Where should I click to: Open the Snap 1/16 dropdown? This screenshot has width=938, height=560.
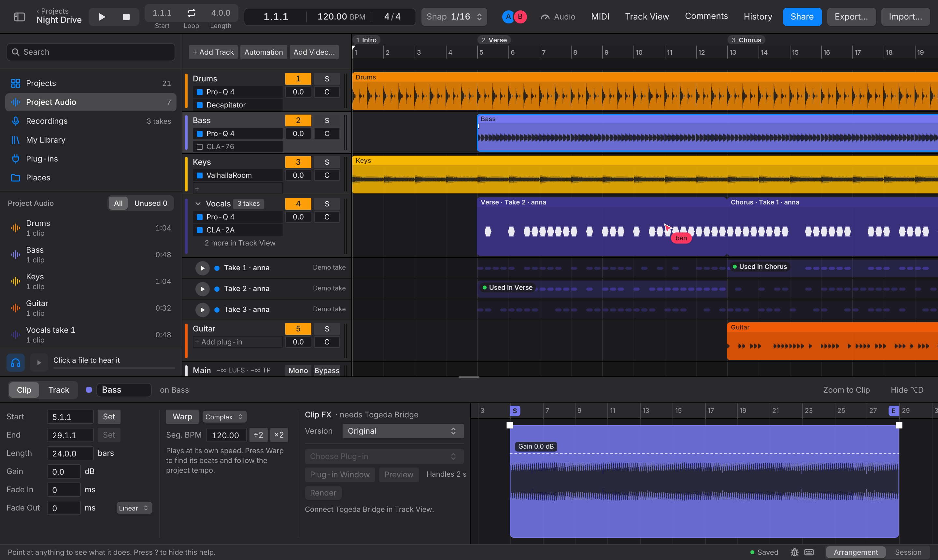[x=454, y=17]
